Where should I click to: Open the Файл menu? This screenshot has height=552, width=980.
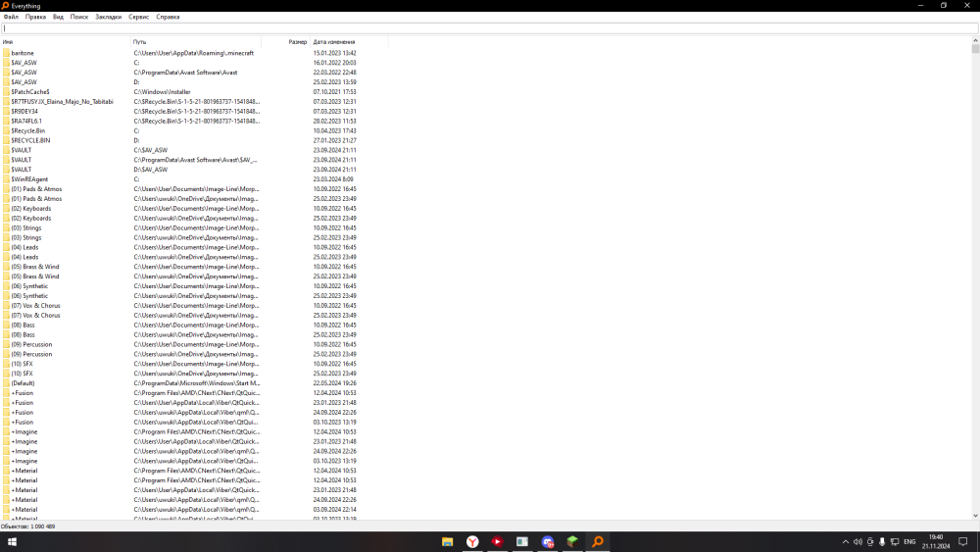point(11,17)
